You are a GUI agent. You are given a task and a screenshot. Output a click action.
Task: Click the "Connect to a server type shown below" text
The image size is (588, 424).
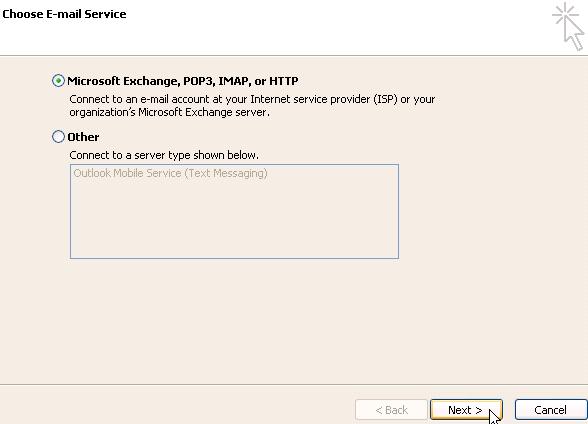[164, 155]
